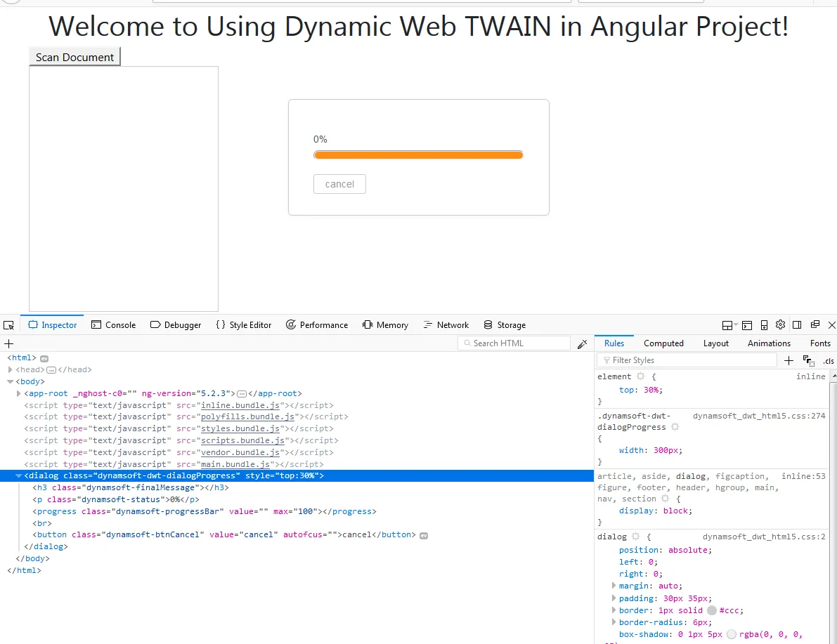
Task: Click the Performance gauge icon
Action: coord(291,324)
